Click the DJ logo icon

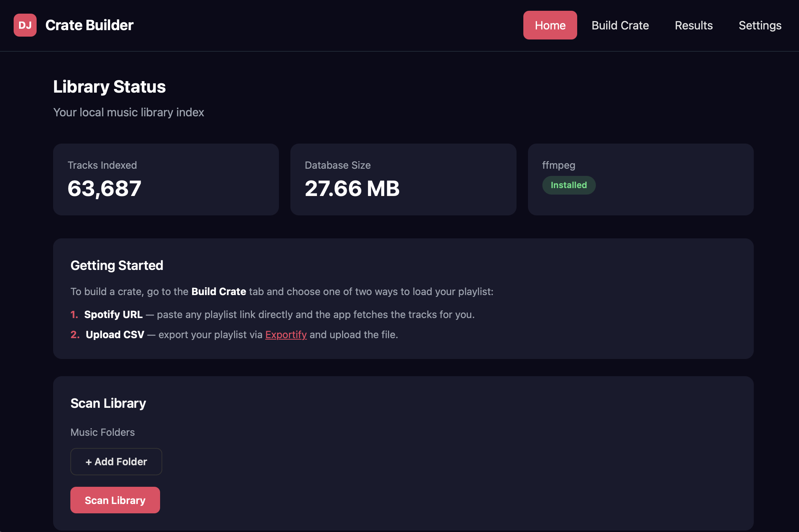[25, 25]
